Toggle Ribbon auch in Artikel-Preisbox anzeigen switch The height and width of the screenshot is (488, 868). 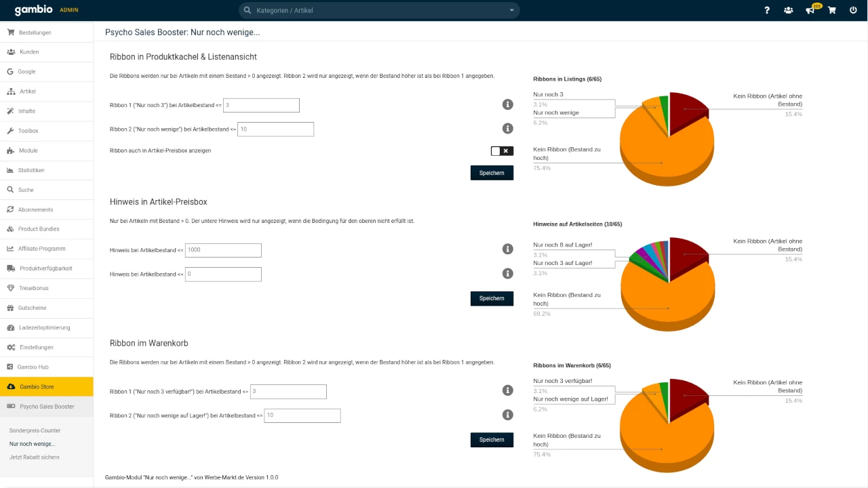tap(502, 150)
